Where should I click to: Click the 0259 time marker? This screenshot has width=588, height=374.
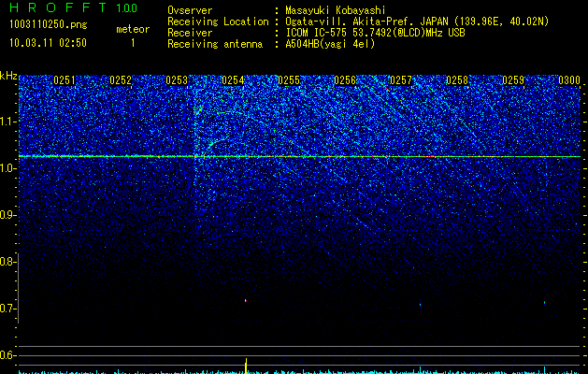click(513, 80)
